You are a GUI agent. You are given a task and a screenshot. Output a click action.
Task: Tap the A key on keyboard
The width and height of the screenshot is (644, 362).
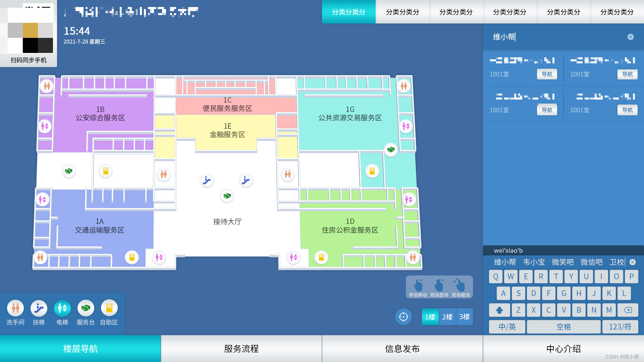[x=503, y=293]
